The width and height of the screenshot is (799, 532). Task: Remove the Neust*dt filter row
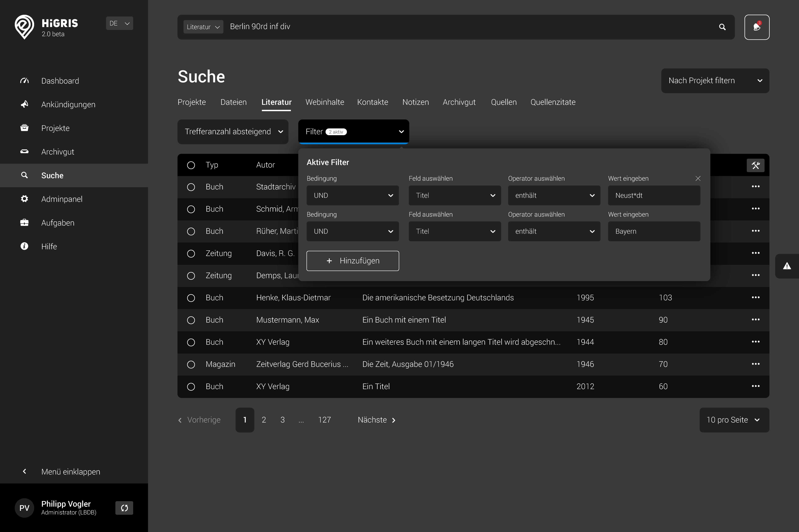click(x=698, y=178)
